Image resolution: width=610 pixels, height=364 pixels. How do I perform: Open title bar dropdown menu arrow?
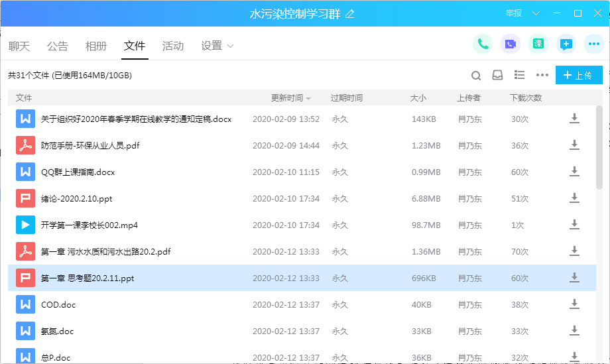(x=536, y=14)
